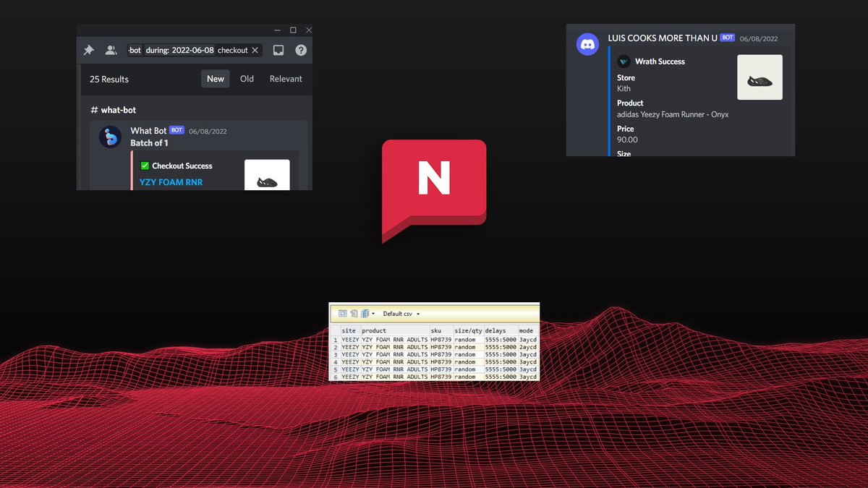
Task: Show the member list icon in Discord
Action: (111, 51)
